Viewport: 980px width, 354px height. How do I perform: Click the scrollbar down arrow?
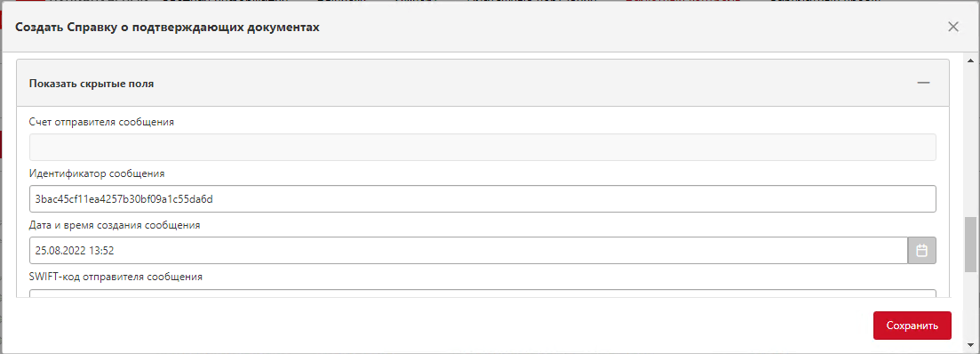[x=970, y=344]
